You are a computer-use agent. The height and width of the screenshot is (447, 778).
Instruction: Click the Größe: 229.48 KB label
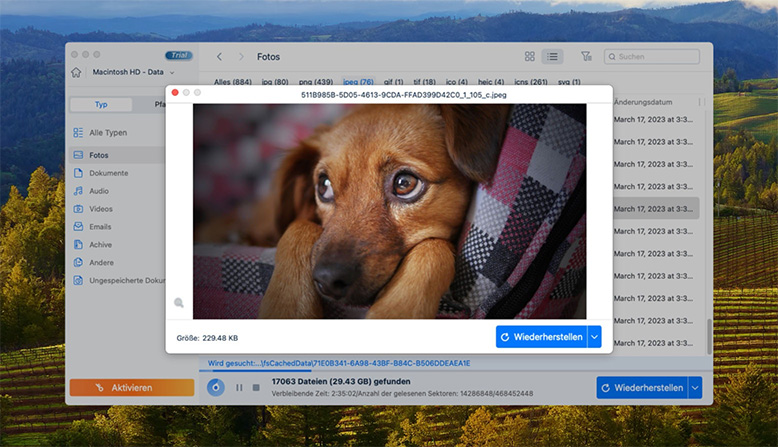point(207,338)
